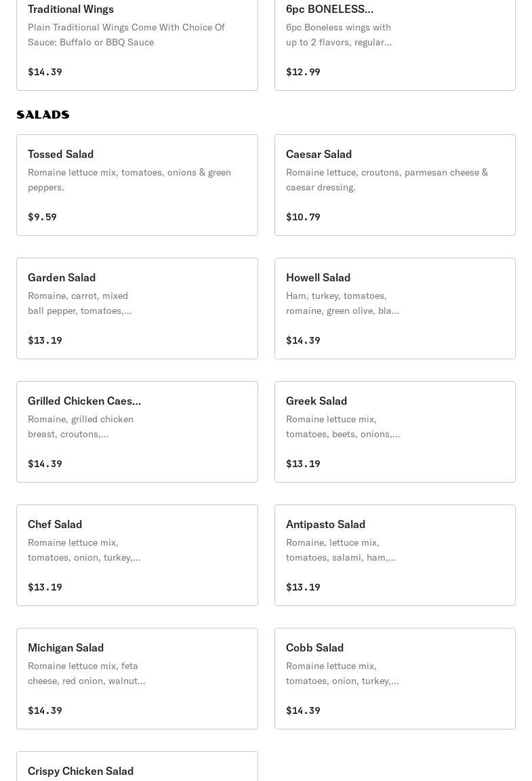Click the SALADS section heading
This screenshot has width=532, height=781.
tap(43, 115)
